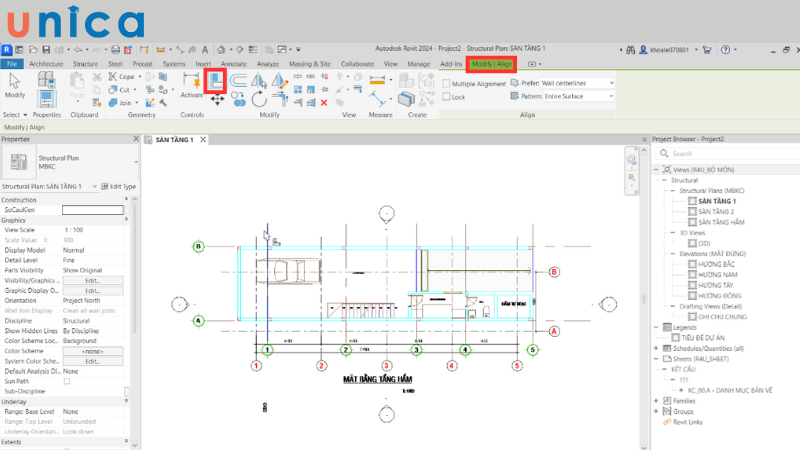Collapse the Legends tree node

pyautogui.click(x=656, y=327)
